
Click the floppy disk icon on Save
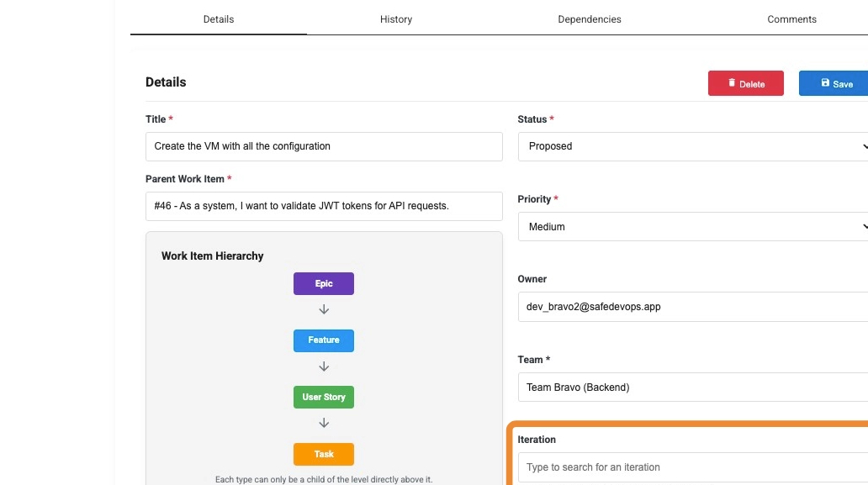click(825, 83)
